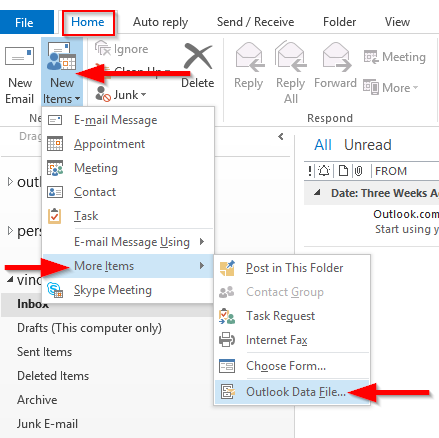
Task: Click the Ignore conversation button
Action: pos(121,49)
